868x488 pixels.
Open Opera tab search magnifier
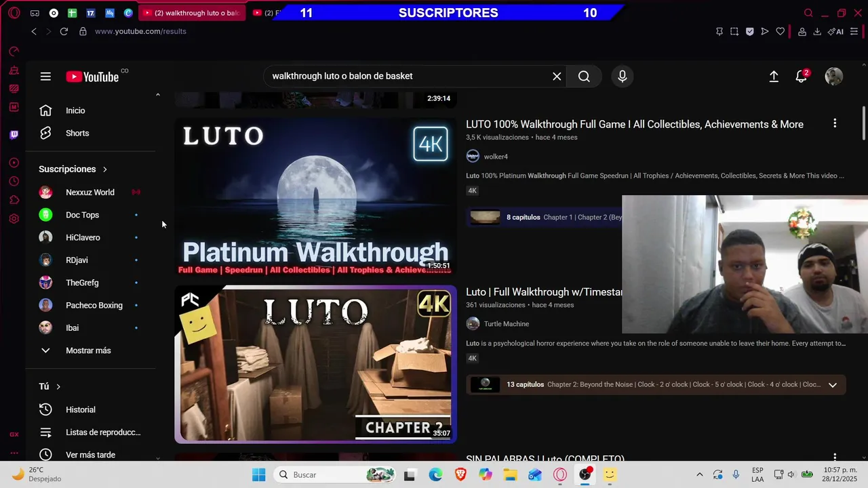(808, 13)
